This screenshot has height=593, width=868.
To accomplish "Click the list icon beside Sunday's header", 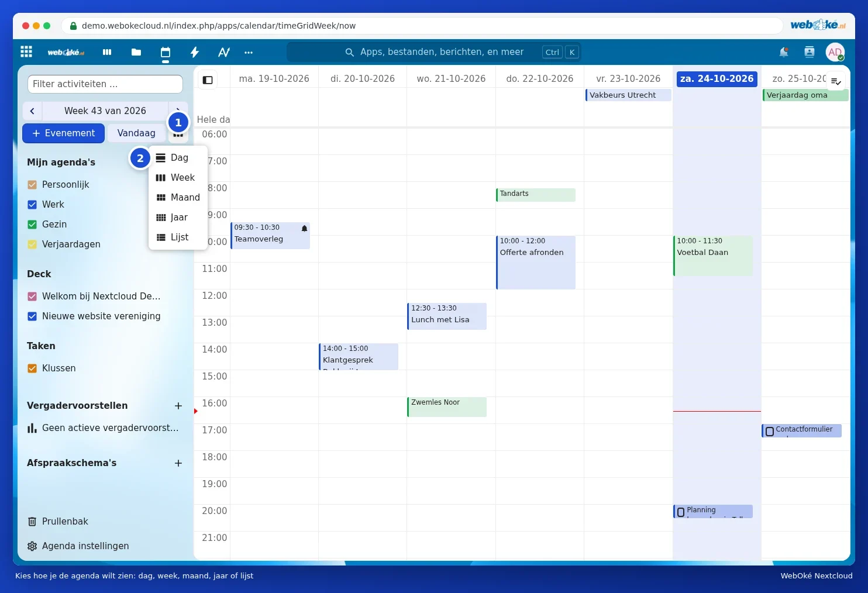I will (836, 81).
